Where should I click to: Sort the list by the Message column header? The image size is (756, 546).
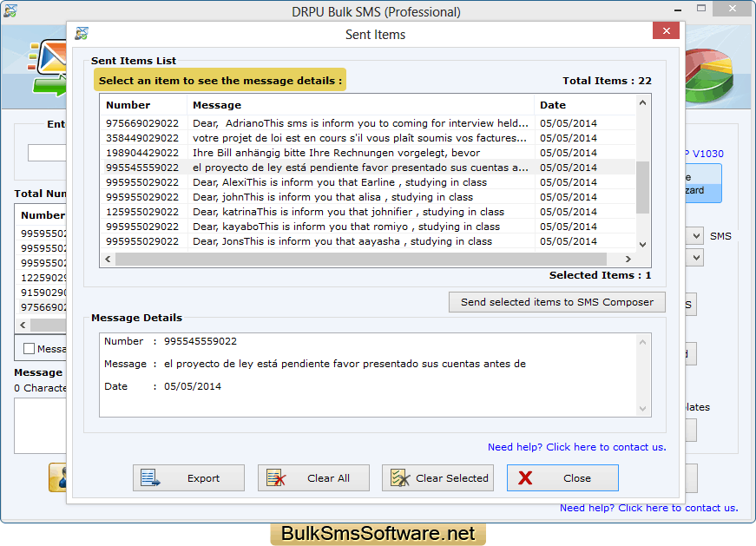tap(217, 105)
